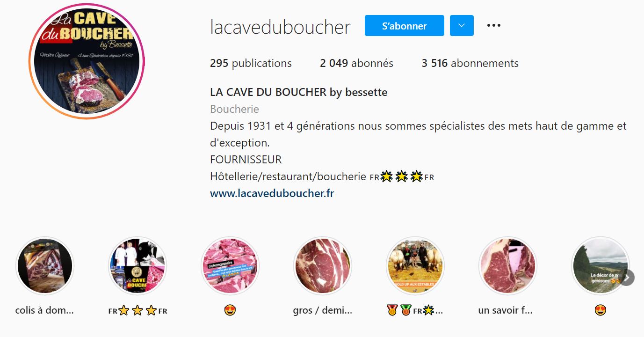Viewport: 644px width, 337px height.
Task: Open the 'un savoir f...' story highlight
Action: pos(508,266)
